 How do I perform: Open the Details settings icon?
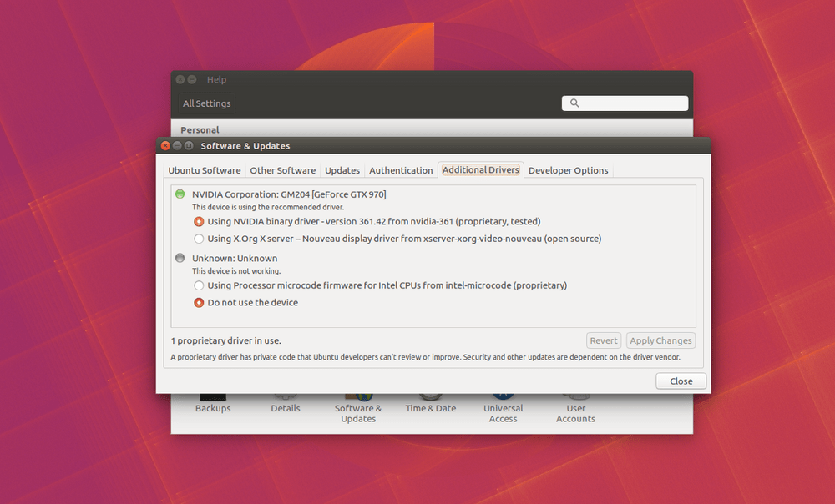click(286, 407)
